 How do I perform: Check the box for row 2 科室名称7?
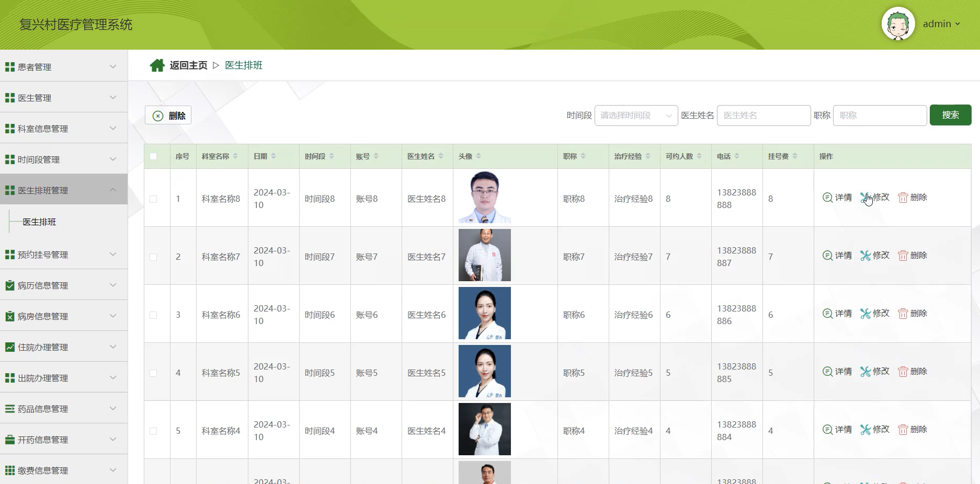pyautogui.click(x=153, y=257)
